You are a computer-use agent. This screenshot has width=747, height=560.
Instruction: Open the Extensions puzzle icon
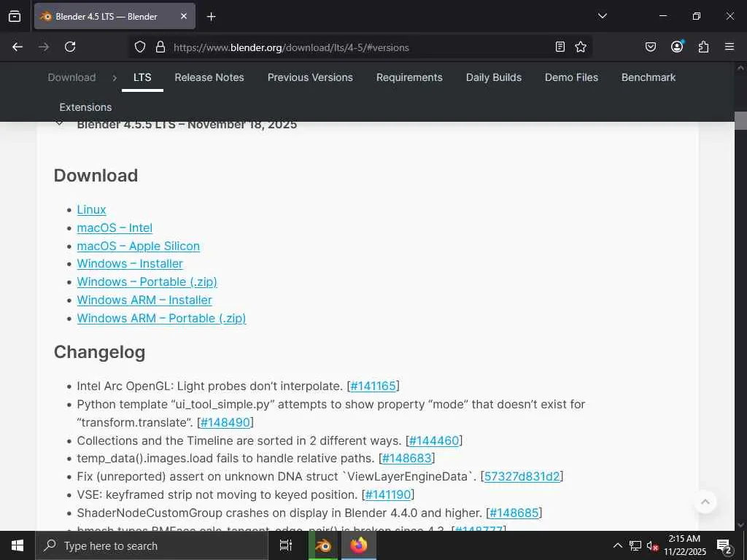pos(703,47)
